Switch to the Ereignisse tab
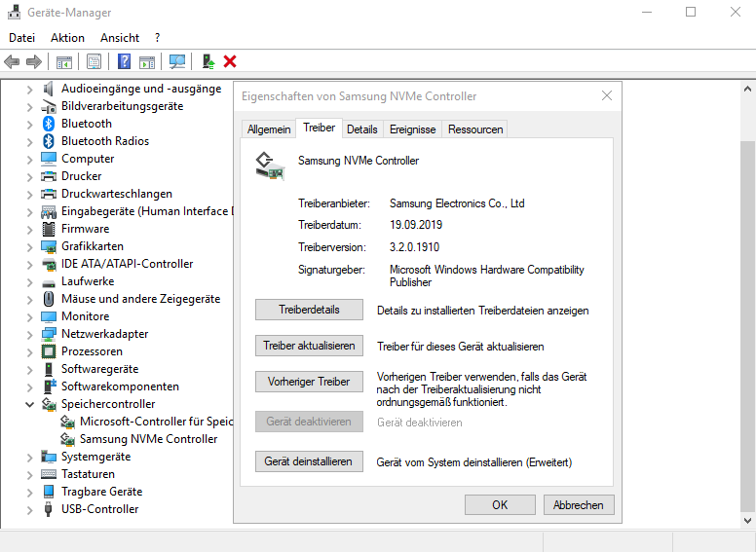This screenshot has width=756, height=552. coord(413,129)
